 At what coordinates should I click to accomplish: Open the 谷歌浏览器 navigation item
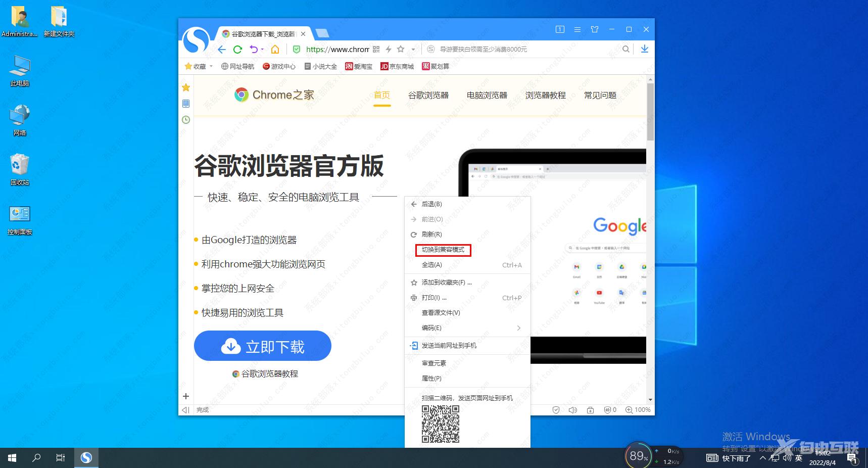click(428, 95)
